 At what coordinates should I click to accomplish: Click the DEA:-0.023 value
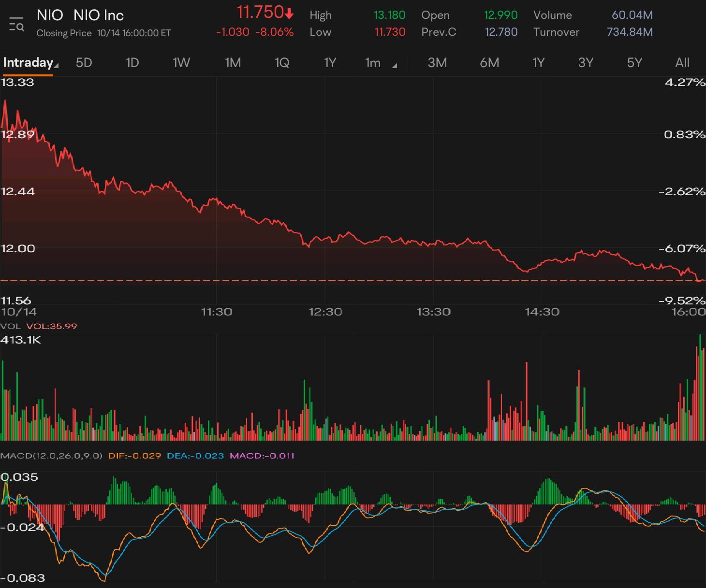(195, 456)
